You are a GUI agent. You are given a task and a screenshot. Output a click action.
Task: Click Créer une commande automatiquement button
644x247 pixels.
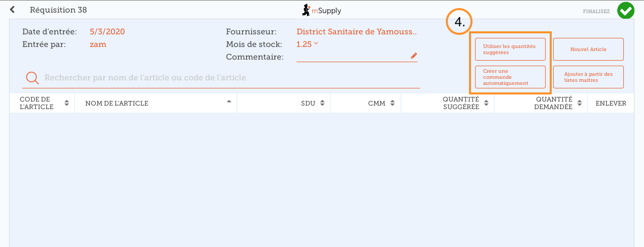point(510,77)
